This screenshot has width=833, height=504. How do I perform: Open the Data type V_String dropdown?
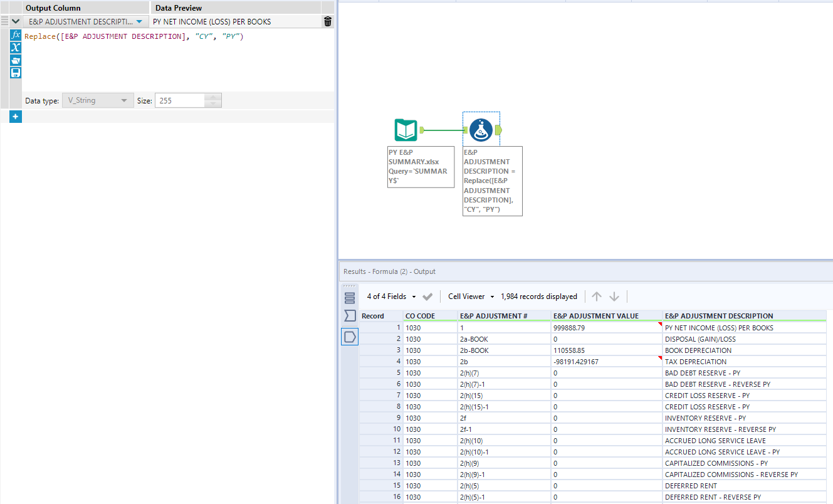pos(124,101)
